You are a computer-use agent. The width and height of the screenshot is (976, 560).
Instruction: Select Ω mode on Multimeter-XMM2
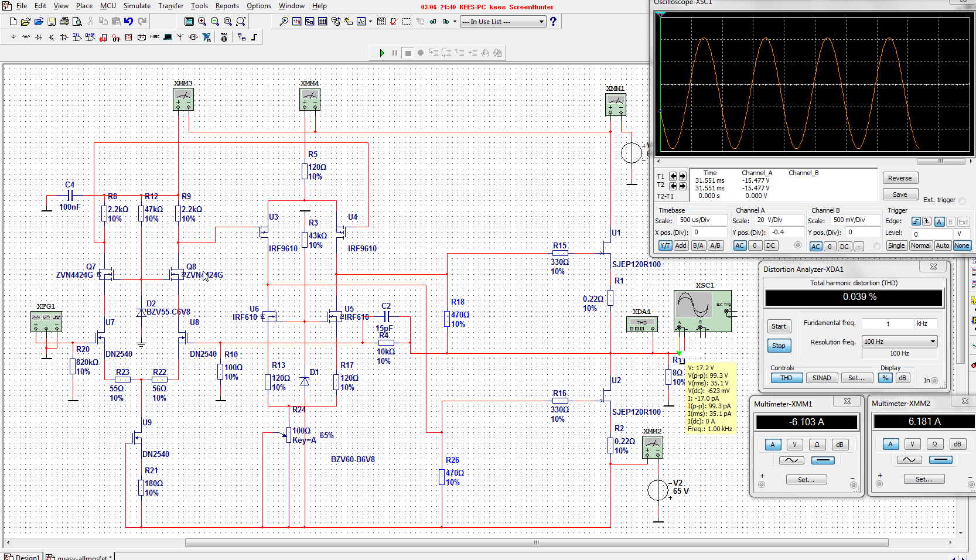(x=934, y=444)
